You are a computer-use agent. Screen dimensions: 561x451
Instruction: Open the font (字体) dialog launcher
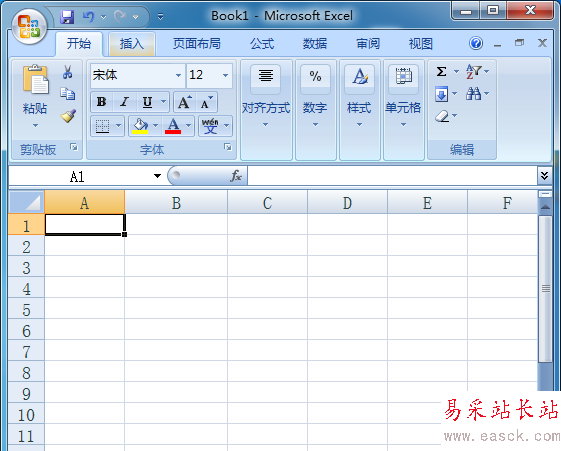[x=228, y=147]
